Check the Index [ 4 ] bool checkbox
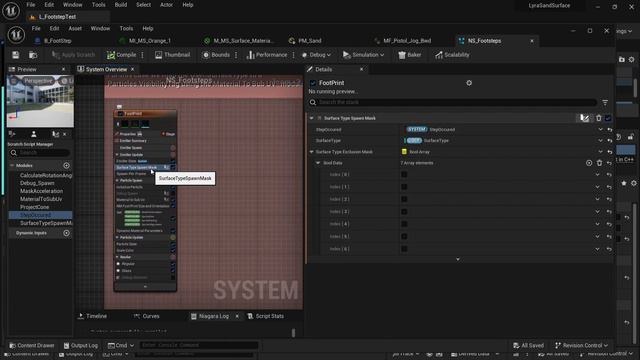Viewport: 640px width, 360px height. pyautogui.click(x=404, y=224)
